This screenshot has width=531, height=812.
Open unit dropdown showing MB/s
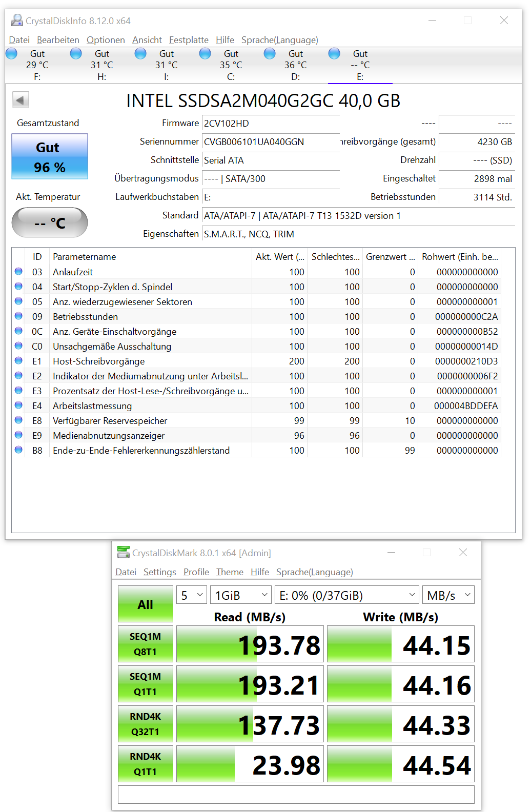[x=448, y=595]
